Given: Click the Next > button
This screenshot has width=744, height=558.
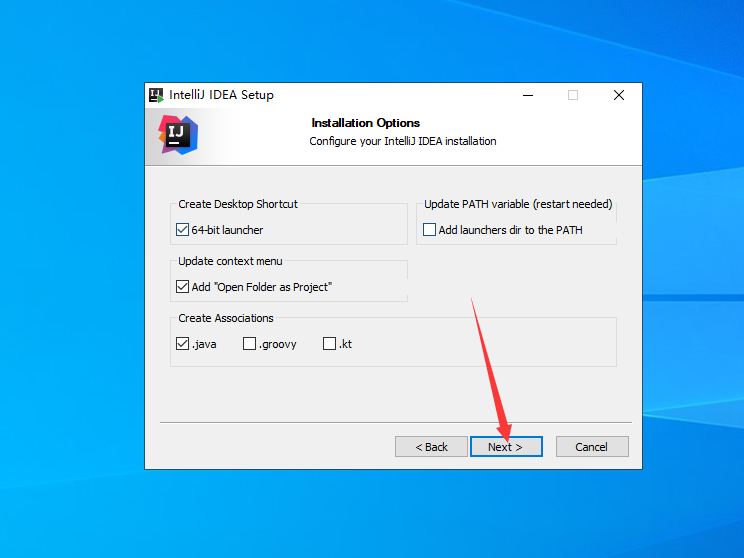Looking at the screenshot, I should (506, 446).
